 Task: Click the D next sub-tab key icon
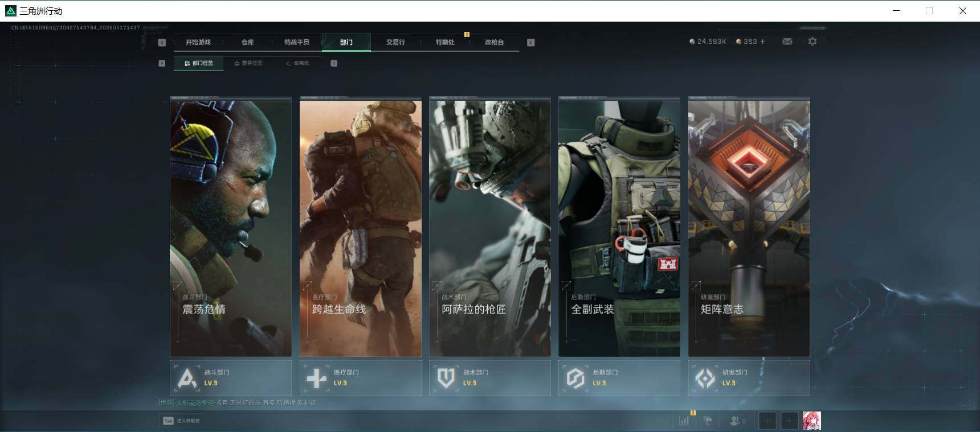(x=334, y=63)
